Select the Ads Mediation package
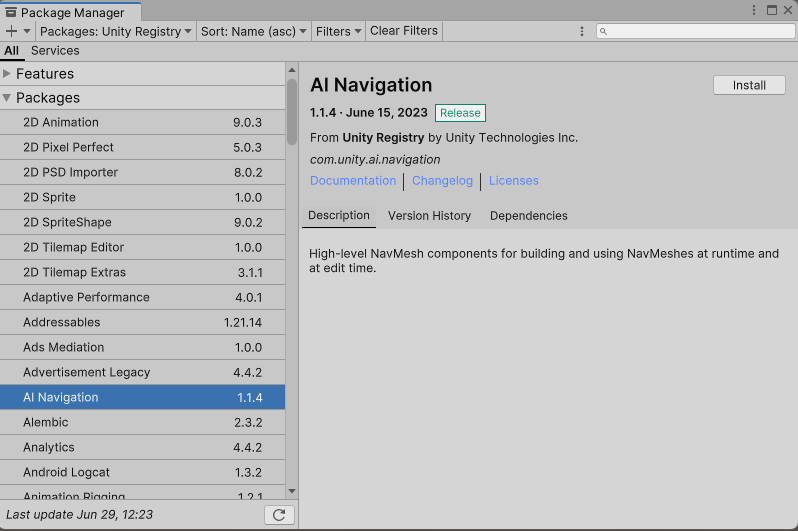This screenshot has width=798, height=531. point(142,347)
